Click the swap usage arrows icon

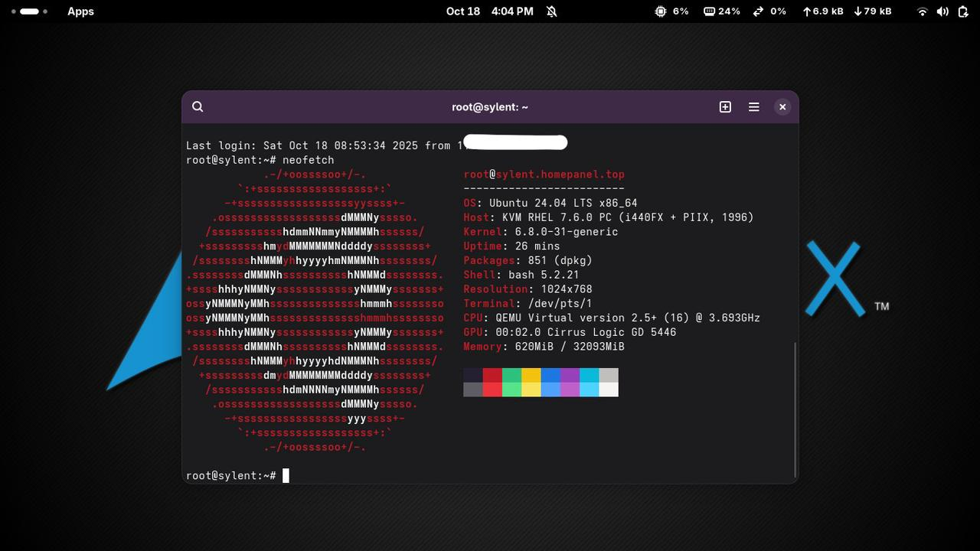(x=758, y=11)
